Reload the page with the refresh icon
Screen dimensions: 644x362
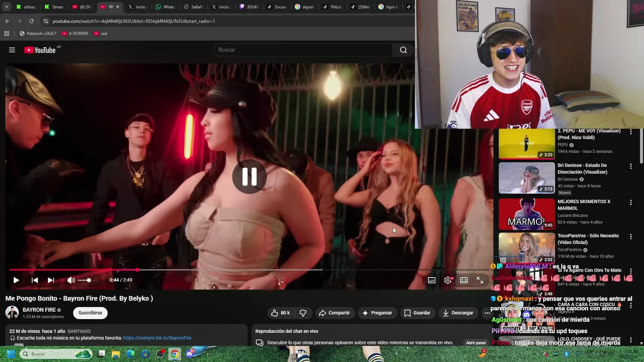pos(31,21)
